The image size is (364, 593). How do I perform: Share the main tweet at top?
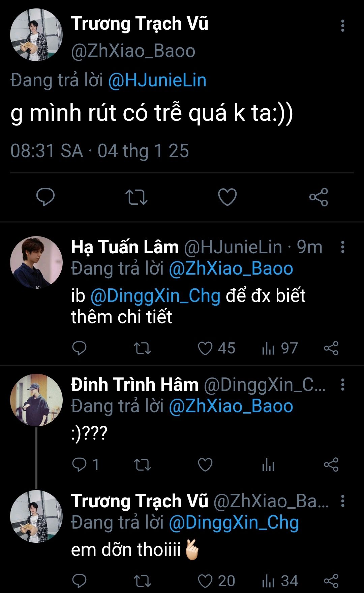pyautogui.click(x=318, y=197)
